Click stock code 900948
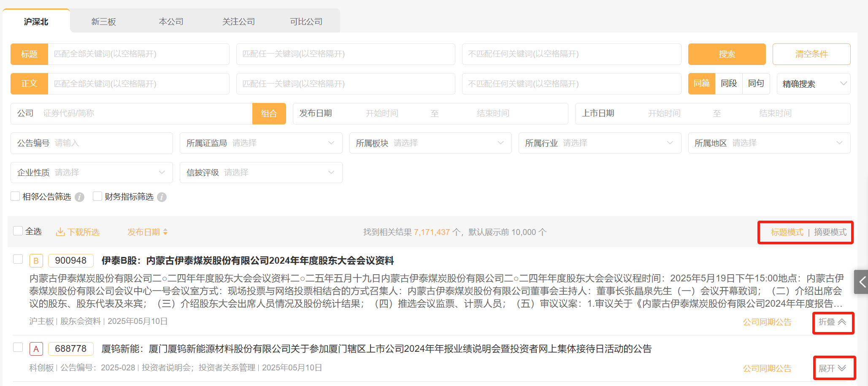Screen dimensions: 868x386 pos(71,261)
